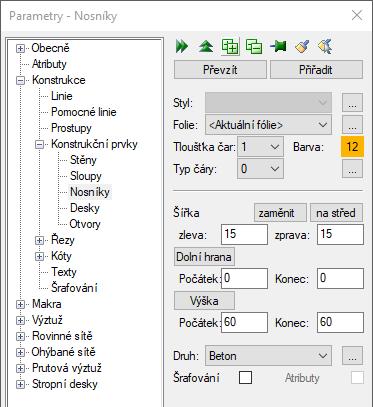Click the ellipsis button next to Typ čáry

tap(352, 169)
